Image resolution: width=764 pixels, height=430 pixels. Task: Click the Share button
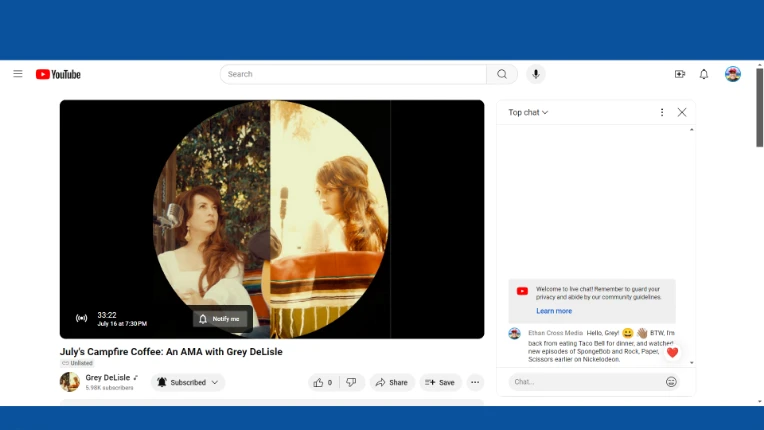tap(392, 382)
